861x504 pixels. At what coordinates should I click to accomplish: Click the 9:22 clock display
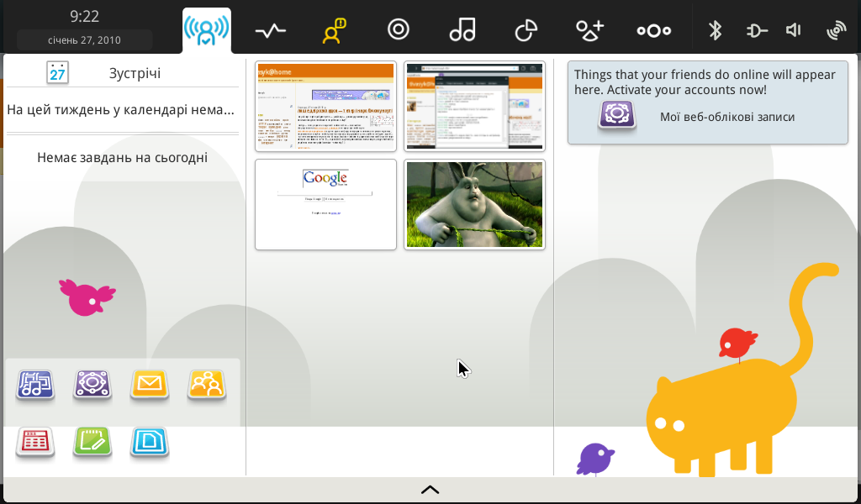point(85,17)
